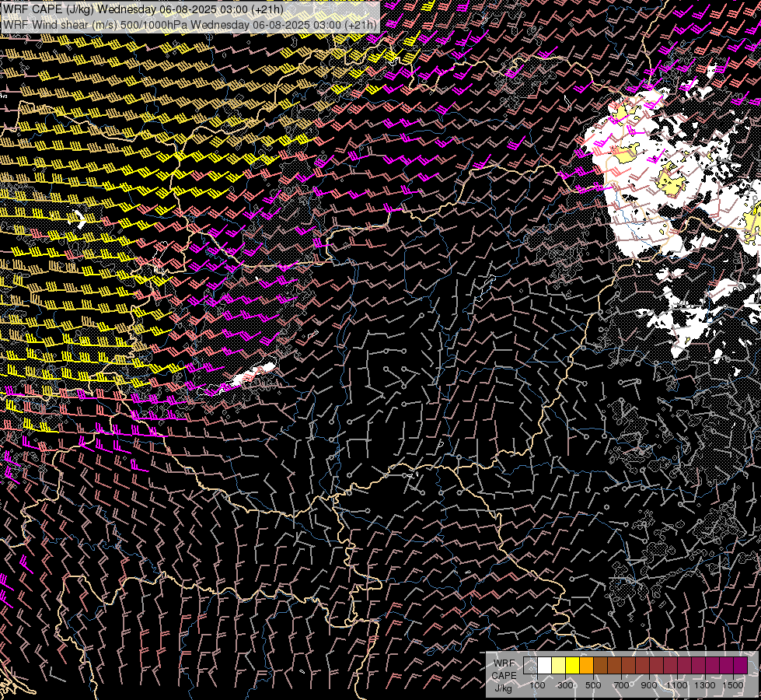Click the legend value 900
The image size is (761, 700).
click(x=649, y=685)
